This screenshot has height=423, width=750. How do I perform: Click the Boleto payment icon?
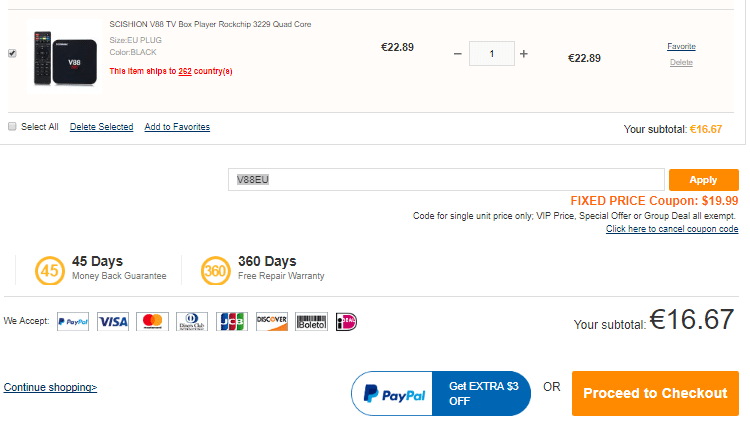pyautogui.click(x=312, y=322)
